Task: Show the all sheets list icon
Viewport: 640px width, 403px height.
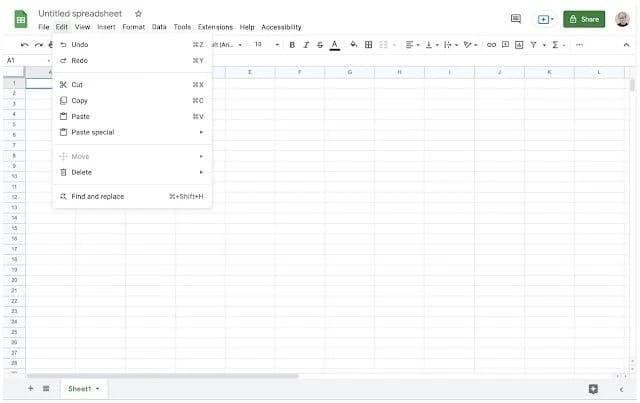Action: 46,388
